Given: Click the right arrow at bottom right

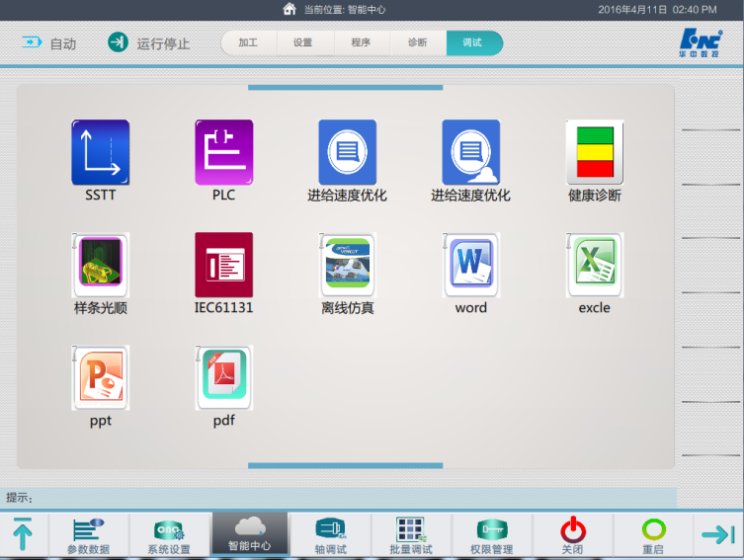Looking at the screenshot, I should coord(718,534).
